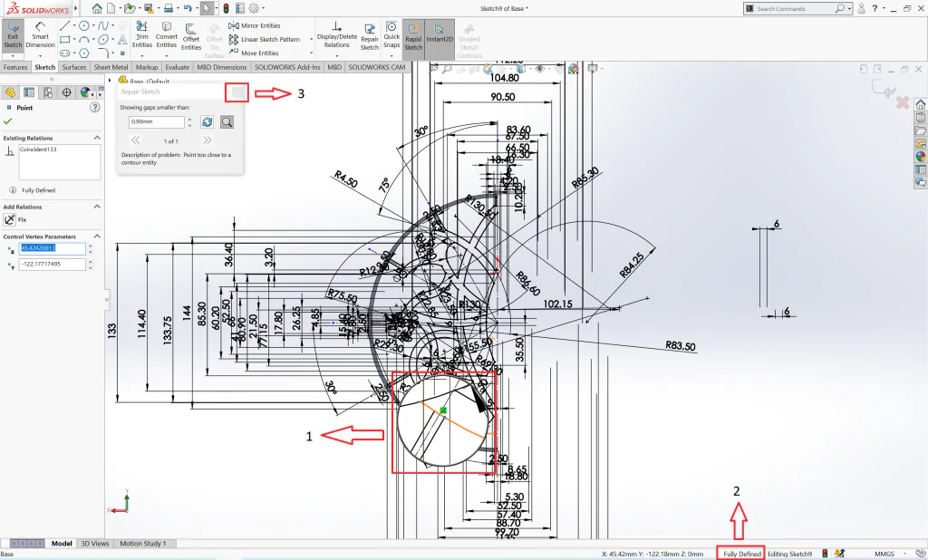This screenshot has height=560, width=928.
Task: Click the Trim Entities tool
Action: [142, 35]
